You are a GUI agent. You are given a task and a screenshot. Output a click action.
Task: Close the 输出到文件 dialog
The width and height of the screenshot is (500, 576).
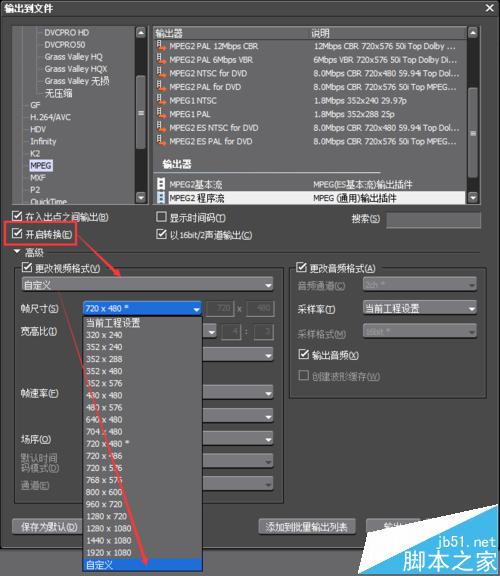click(489, 8)
